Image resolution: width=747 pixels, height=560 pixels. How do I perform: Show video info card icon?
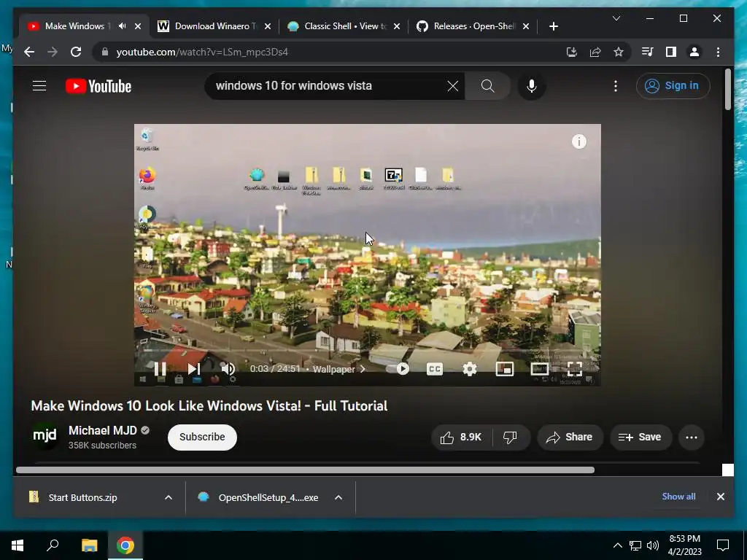click(578, 141)
